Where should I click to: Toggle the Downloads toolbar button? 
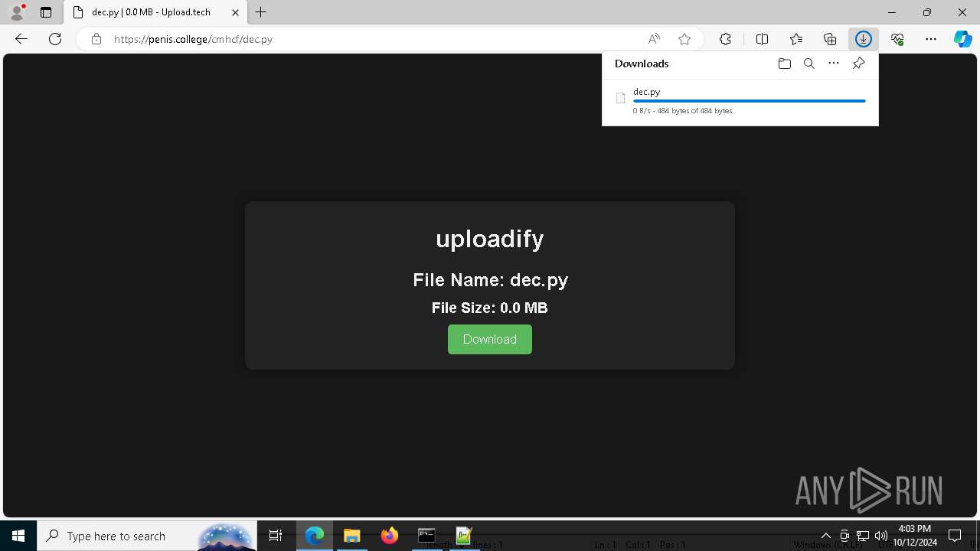[x=864, y=39]
